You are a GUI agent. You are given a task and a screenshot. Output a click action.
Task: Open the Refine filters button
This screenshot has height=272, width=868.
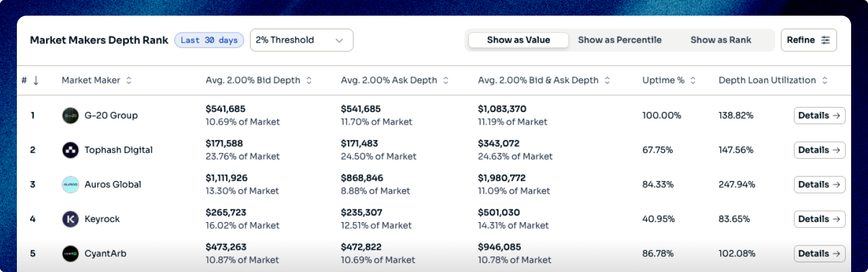(x=808, y=40)
